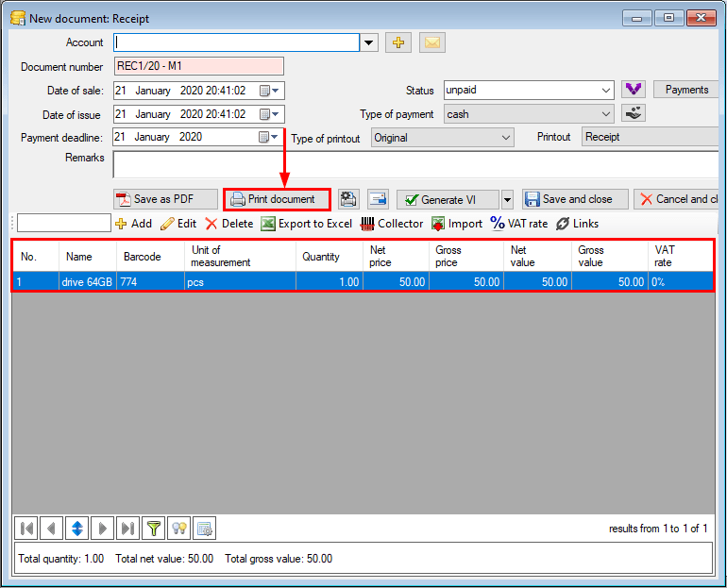The height and width of the screenshot is (588, 727).
Task: Open table column settings icon
Action: [205, 529]
